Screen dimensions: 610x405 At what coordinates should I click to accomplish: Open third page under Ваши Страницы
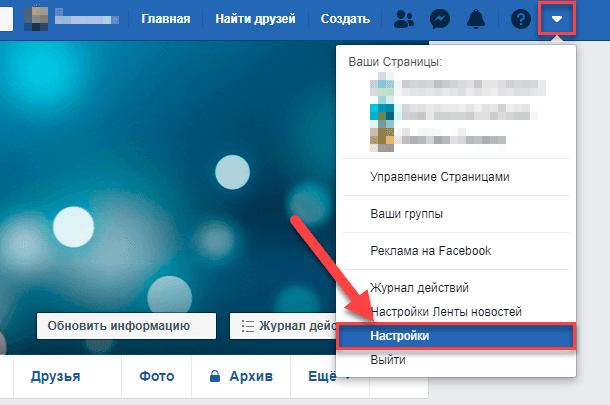[438, 139]
